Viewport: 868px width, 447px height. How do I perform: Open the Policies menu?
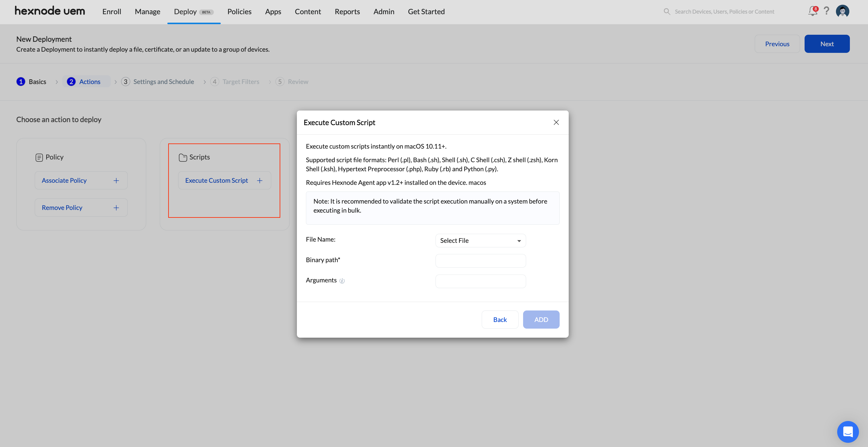[240, 11]
